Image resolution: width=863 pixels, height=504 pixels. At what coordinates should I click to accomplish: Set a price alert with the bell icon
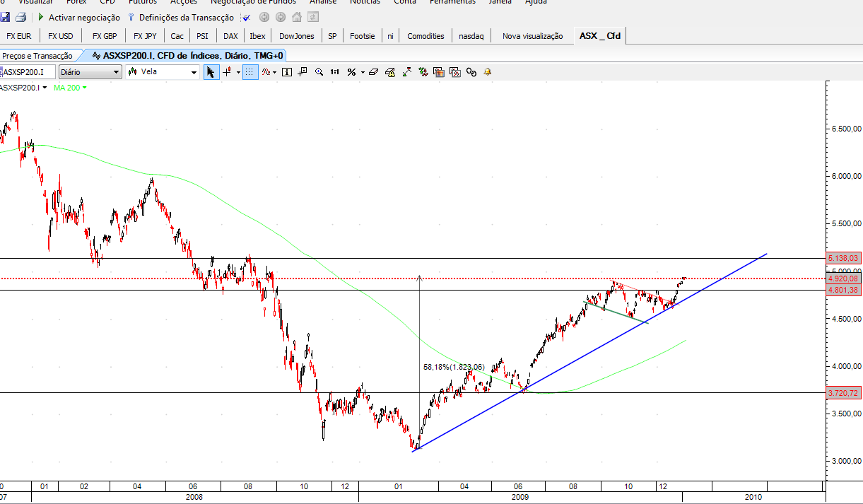coord(488,71)
